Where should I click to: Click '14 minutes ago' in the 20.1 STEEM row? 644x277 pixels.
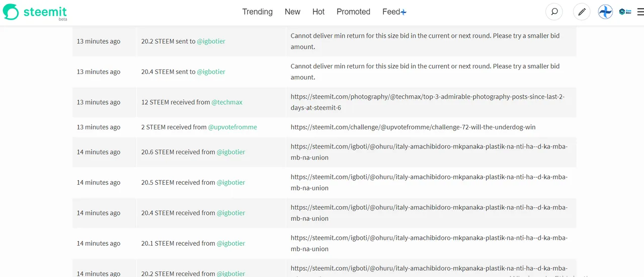point(99,243)
